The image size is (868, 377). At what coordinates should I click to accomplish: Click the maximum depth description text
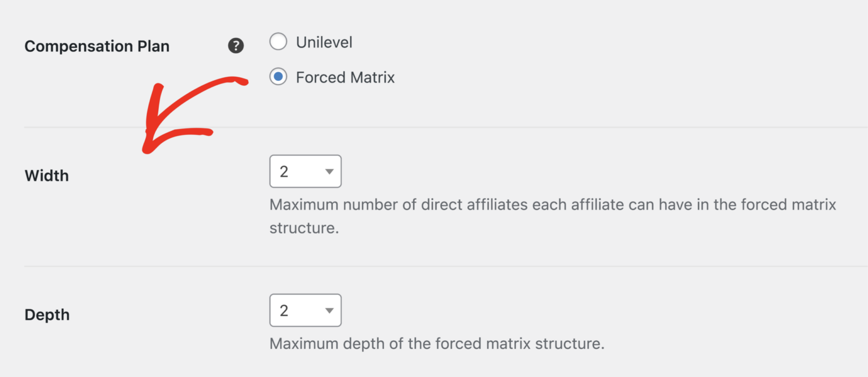436,343
